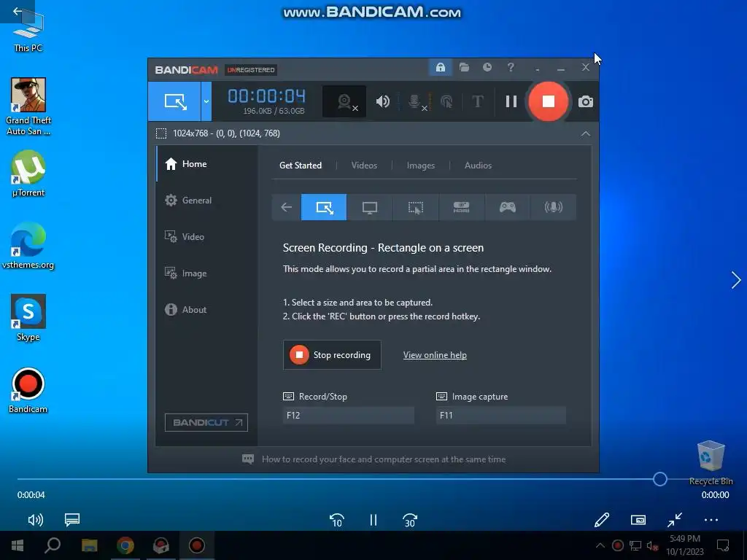Viewport: 747px width, 560px height.
Task: Select HDMI device recording mode icon
Action: (x=461, y=207)
